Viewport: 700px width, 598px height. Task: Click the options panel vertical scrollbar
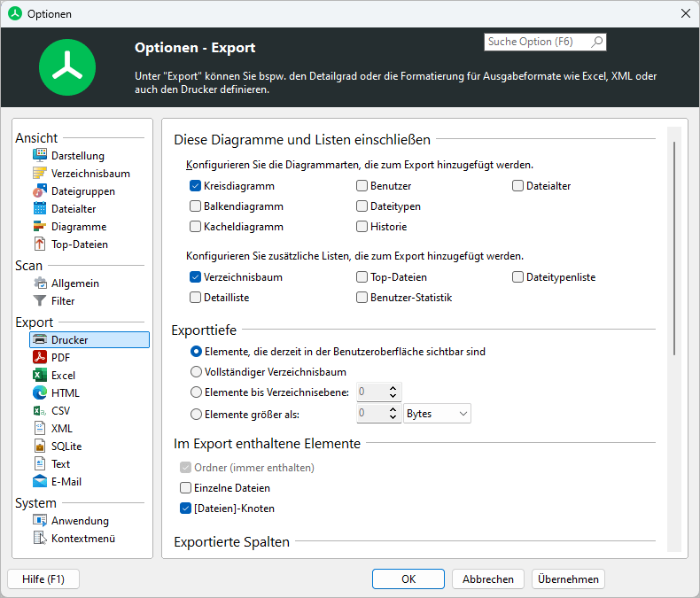pos(674,248)
